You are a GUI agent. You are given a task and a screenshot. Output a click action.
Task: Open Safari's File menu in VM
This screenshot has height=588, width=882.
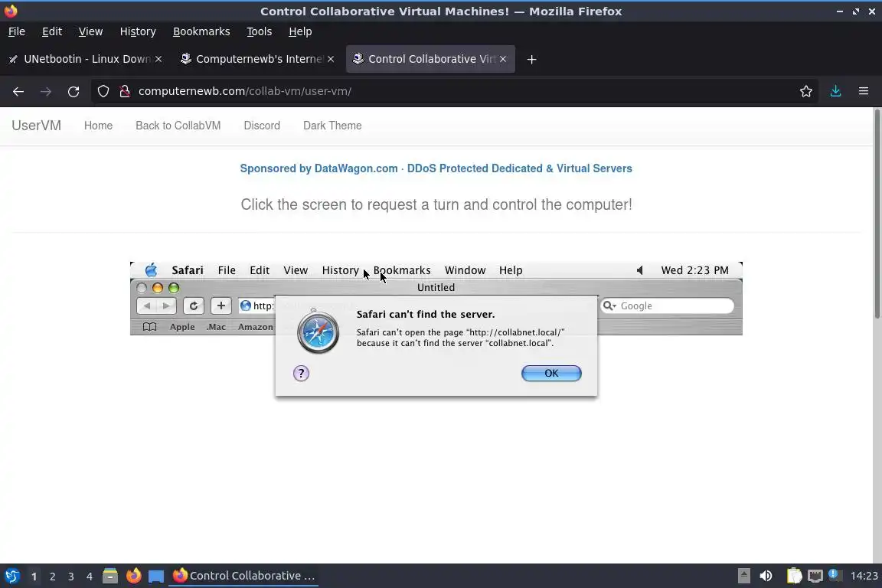pyautogui.click(x=227, y=270)
